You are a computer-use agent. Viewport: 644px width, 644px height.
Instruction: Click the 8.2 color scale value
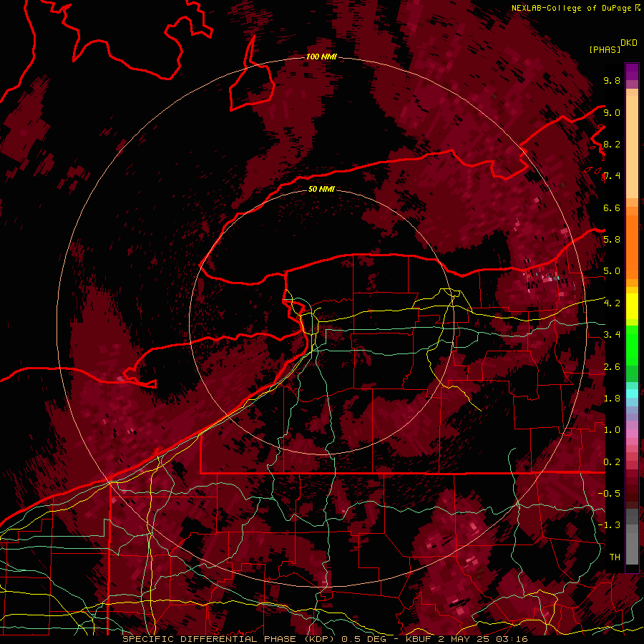point(612,144)
